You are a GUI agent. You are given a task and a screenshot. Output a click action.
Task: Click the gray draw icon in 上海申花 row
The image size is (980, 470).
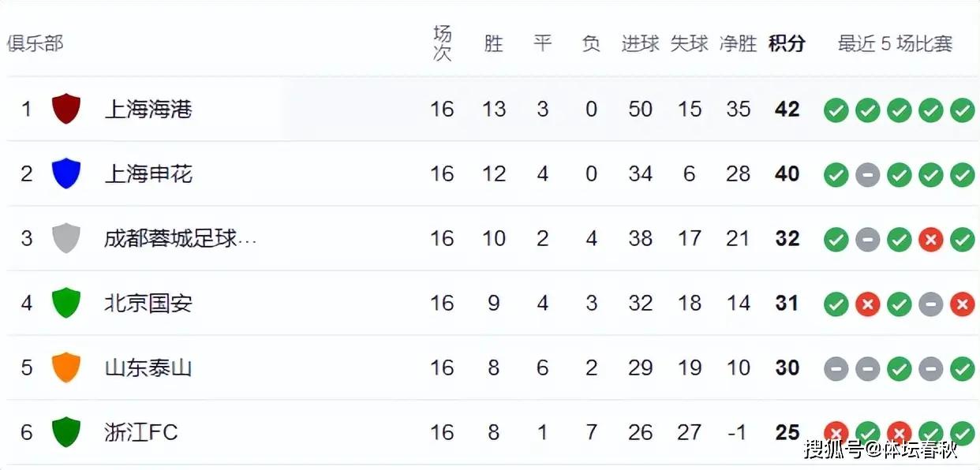tap(867, 174)
